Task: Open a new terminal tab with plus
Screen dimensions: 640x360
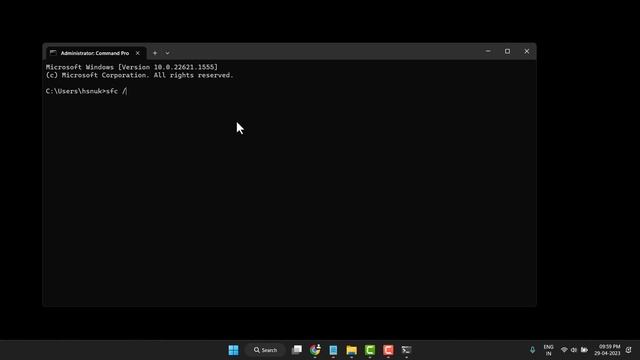Action: (x=155, y=53)
